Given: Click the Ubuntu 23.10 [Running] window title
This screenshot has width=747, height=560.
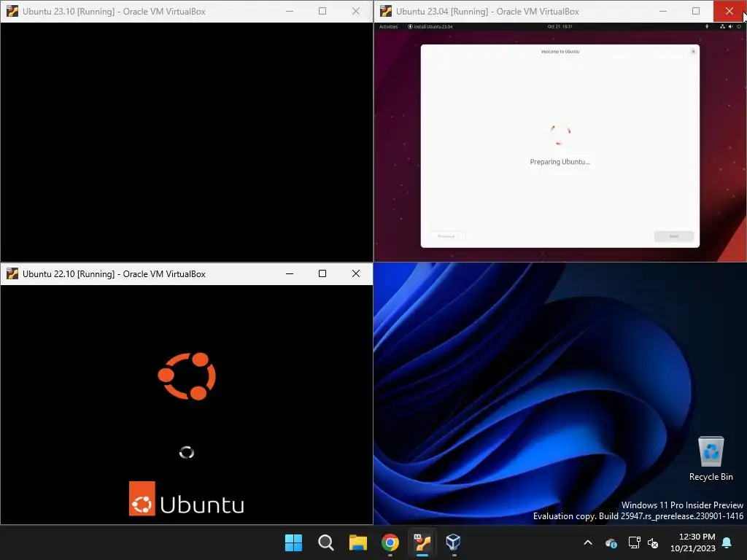Looking at the screenshot, I should coord(114,12).
